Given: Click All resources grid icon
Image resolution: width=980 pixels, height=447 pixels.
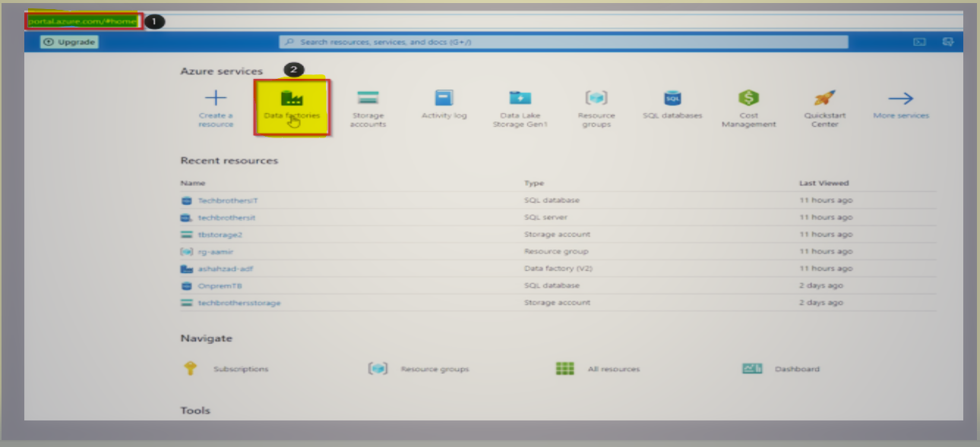Looking at the screenshot, I should pos(564,369).
